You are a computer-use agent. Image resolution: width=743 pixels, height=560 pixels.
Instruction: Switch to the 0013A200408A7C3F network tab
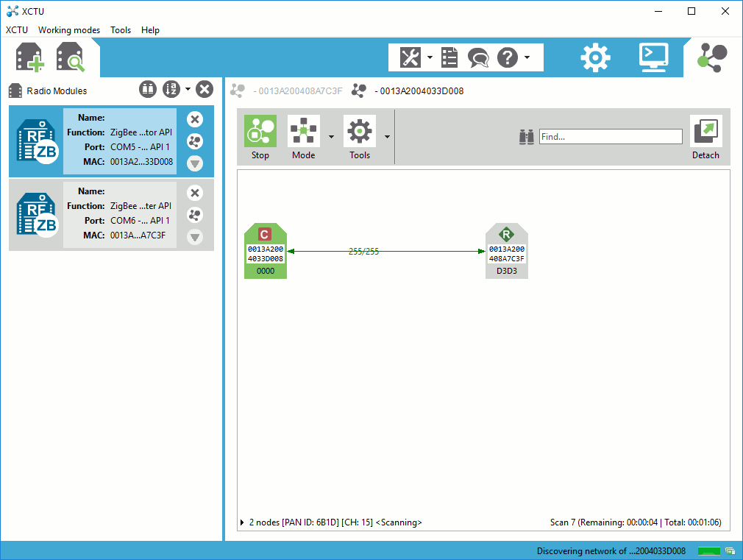[286, 91]
